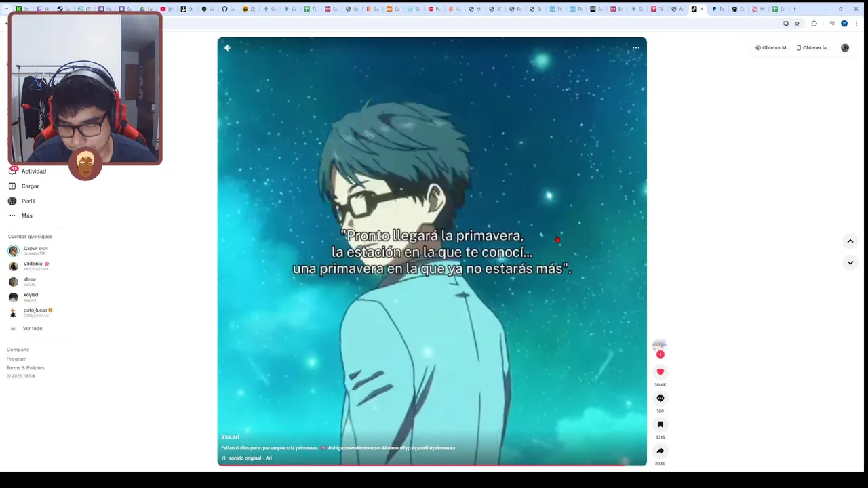Open comments via the speech bubble icon
868x488 pixels.
point(660,398)
